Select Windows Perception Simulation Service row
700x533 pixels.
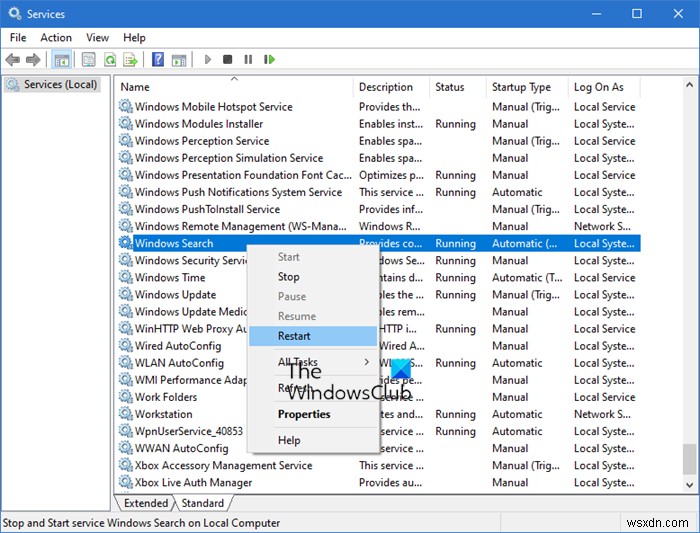379,158
